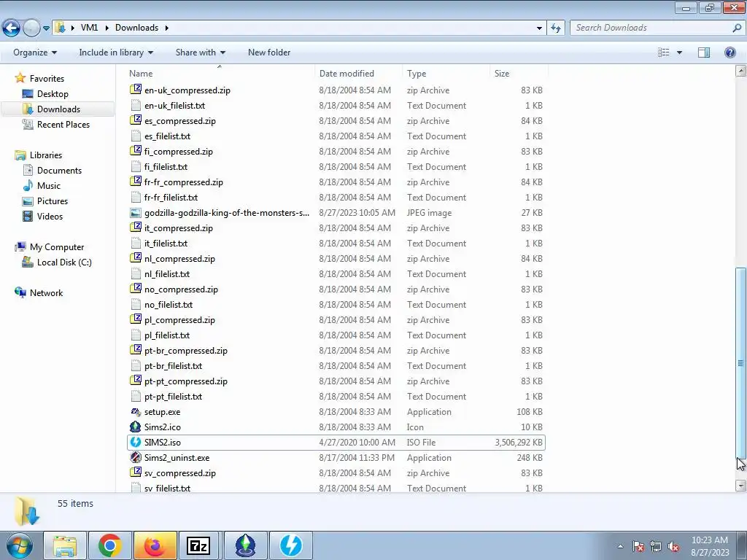This screenshot has width=747, height=560.
Task: Select Recent Places in navigation pane
Action: point(63,125)
